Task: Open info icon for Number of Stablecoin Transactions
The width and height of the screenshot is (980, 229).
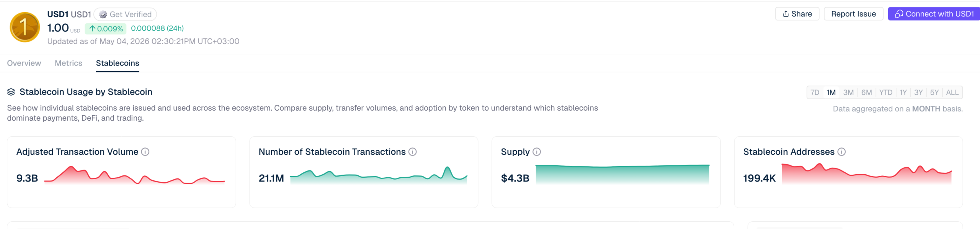Action: (412, 152)
